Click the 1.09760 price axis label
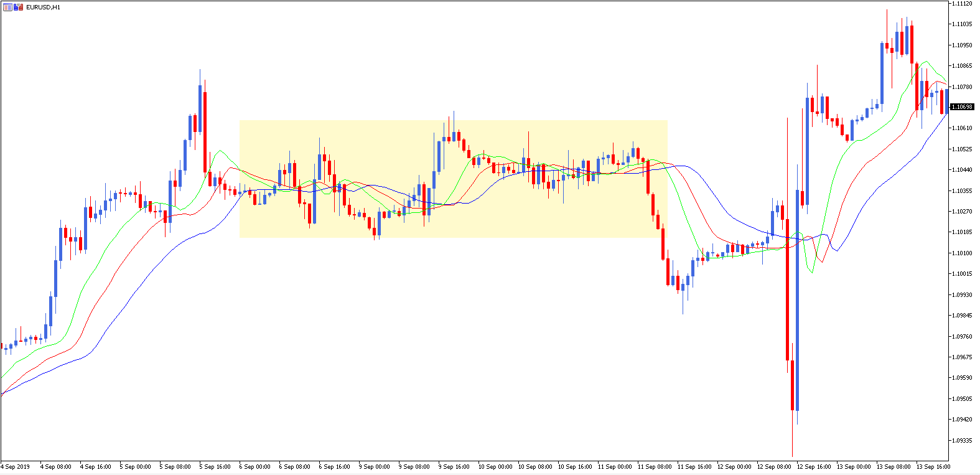The image size is (980, 475). [962, 336]
